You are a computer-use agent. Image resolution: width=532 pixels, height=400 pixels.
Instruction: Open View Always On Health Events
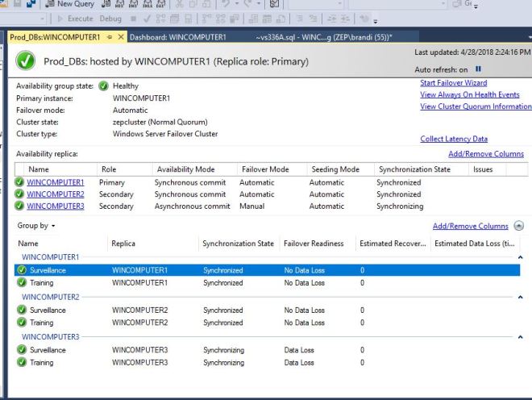tap(469, 94)
